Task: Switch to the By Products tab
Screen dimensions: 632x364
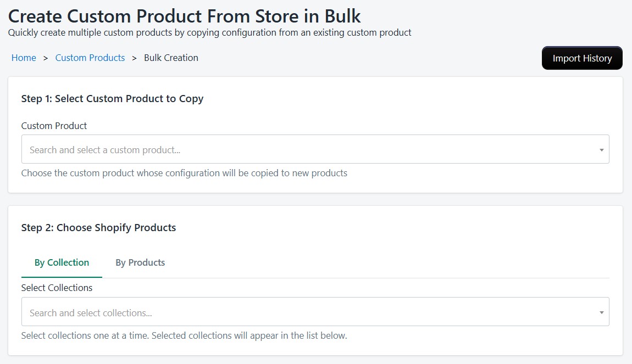Action: coord(140,262)
